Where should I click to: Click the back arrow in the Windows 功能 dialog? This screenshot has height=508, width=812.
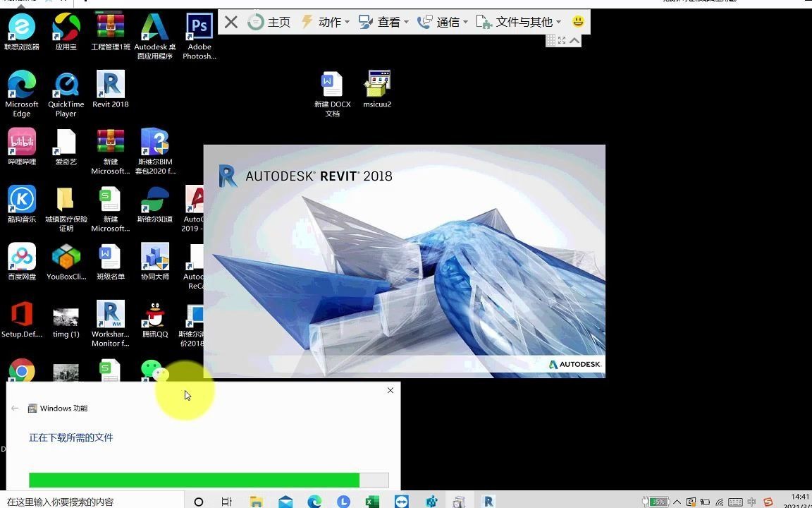[16, 408]
